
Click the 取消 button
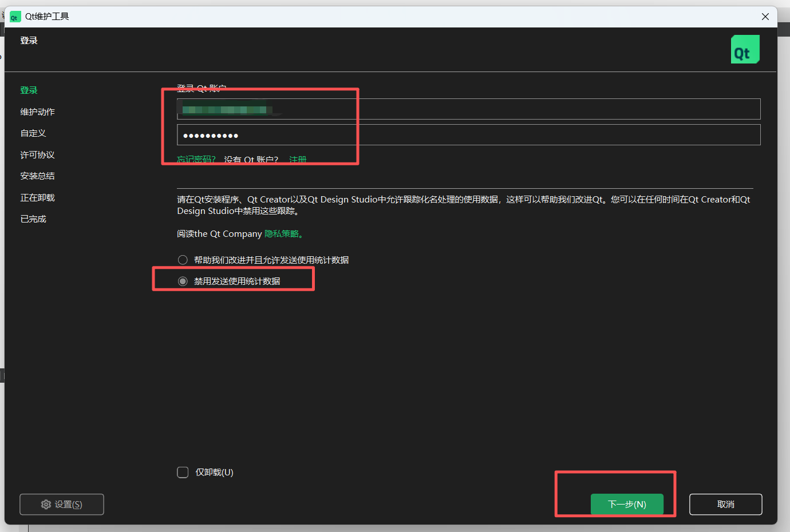[725, 505]
